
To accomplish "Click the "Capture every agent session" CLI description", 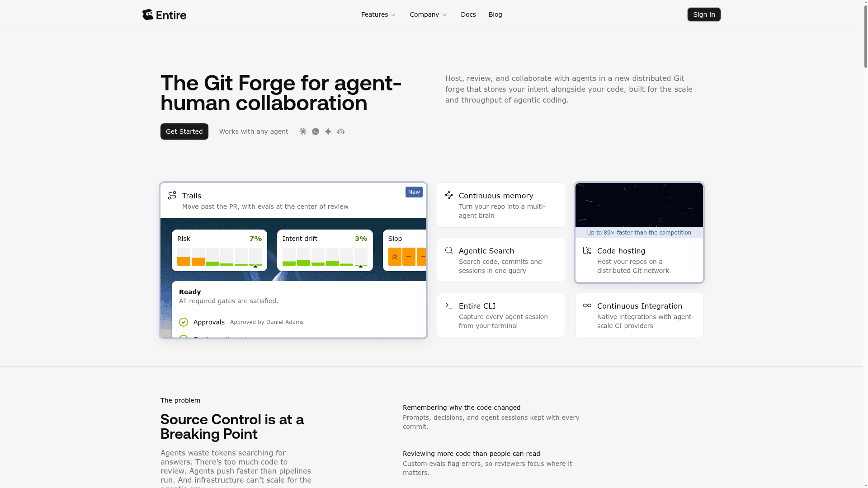I will [x=503, y=321].
